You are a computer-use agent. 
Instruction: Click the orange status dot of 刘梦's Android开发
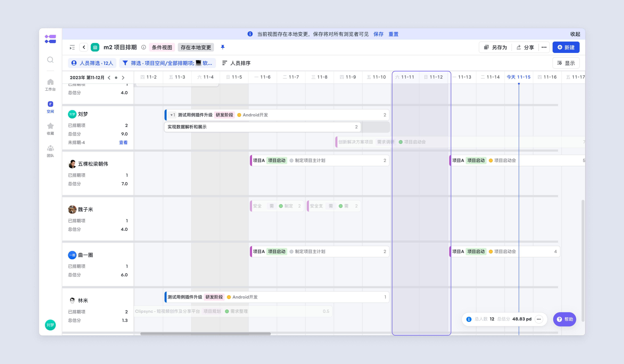[239, 115]
